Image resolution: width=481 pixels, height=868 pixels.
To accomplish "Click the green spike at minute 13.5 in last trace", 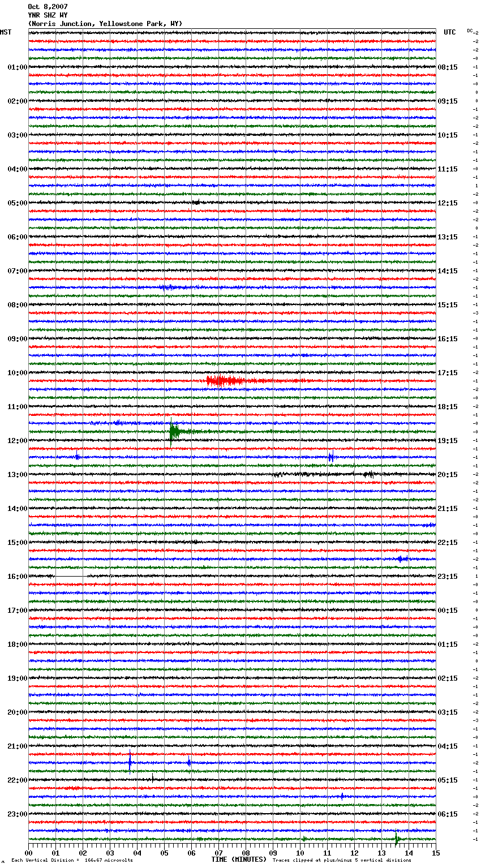I will pos(397,839).
